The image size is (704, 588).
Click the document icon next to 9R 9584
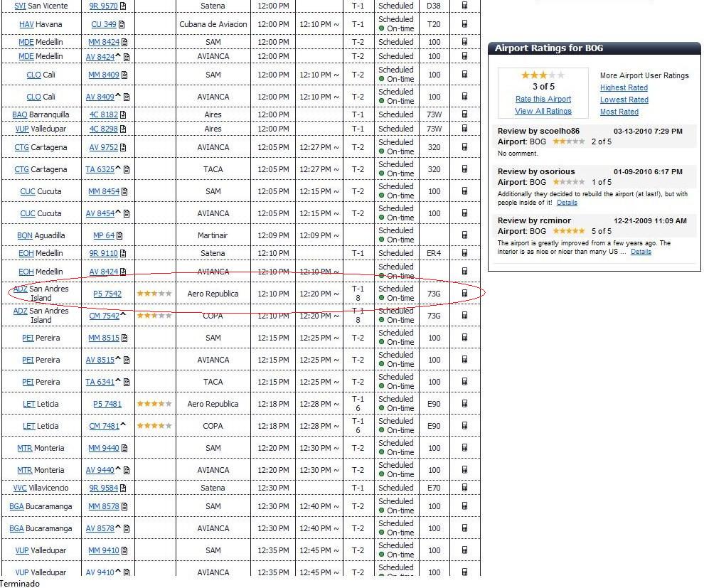coord(123,488)
